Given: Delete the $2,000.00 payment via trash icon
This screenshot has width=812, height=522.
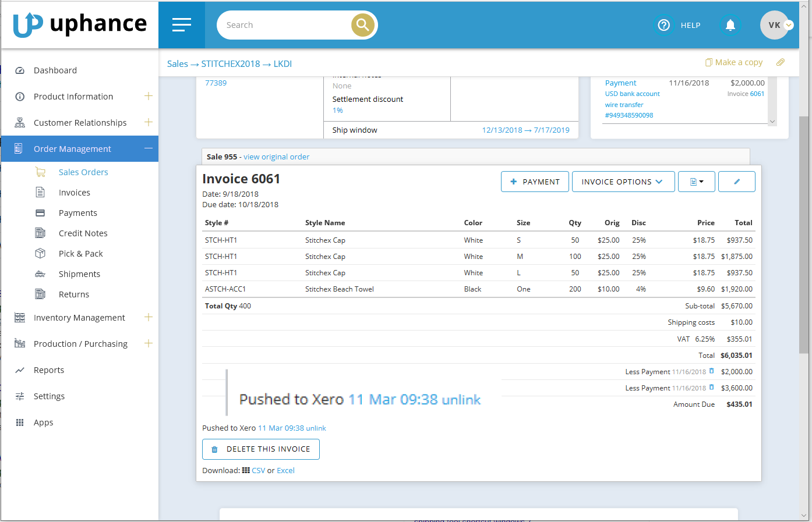Looking at the screenshot, I should 711,371.
